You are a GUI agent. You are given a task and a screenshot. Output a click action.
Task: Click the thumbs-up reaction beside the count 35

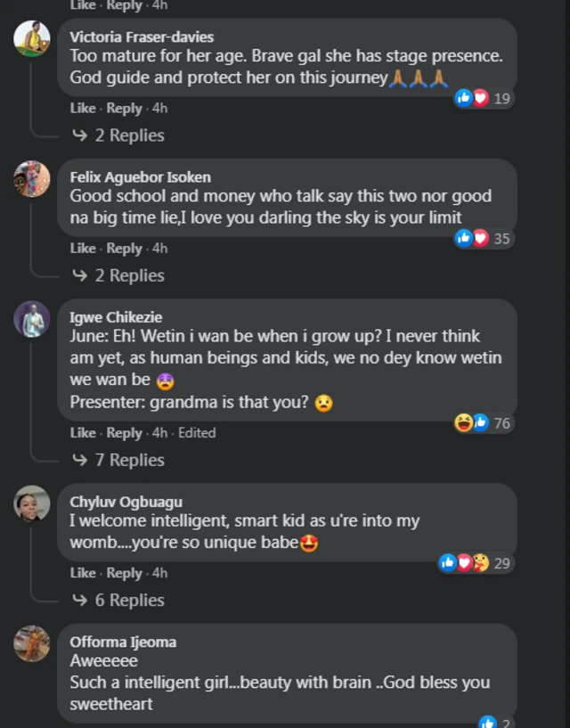point(462,239)
